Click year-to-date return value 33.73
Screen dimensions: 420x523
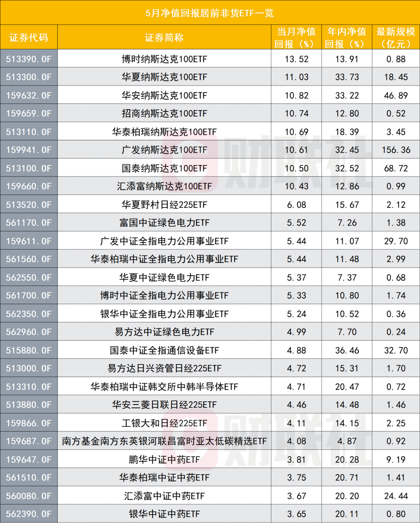tap(347, 77)
